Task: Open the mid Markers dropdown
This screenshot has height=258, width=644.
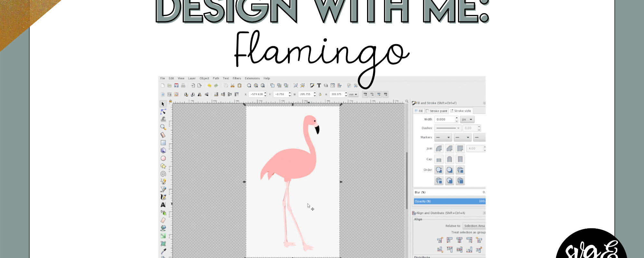Action: coord(462,137)
